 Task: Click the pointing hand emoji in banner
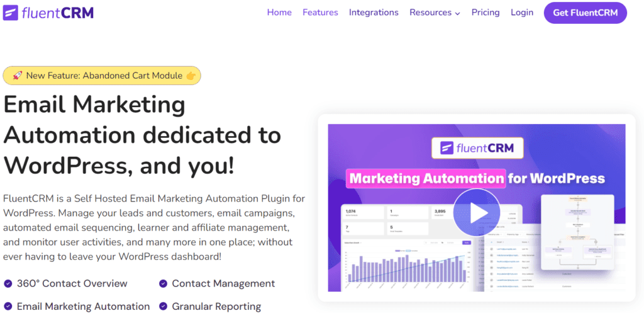[x=191, y=76]
